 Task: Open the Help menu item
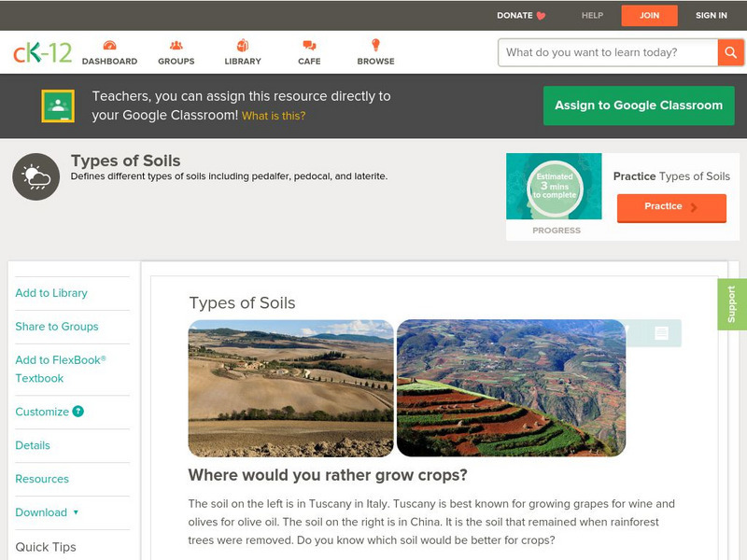(x=592, y=16)
